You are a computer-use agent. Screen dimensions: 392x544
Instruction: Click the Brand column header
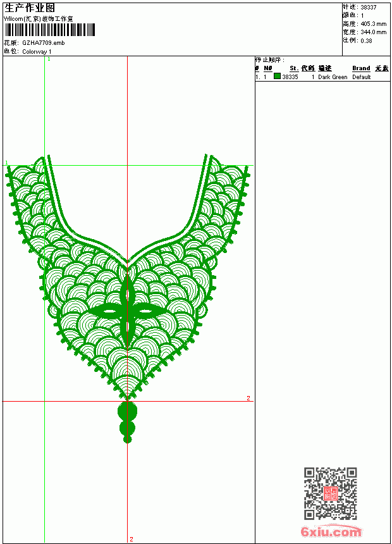point(361,68)
